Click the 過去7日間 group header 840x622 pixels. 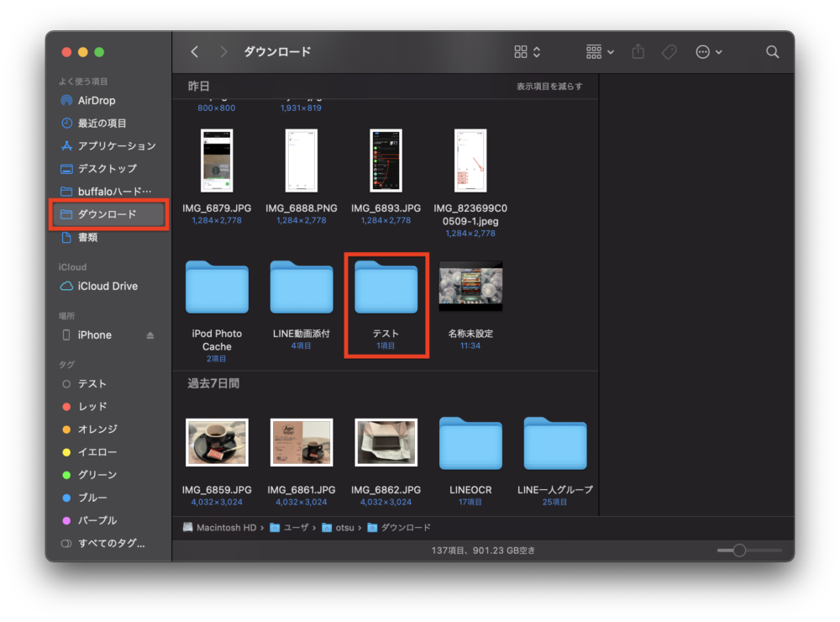pos(213,383)
